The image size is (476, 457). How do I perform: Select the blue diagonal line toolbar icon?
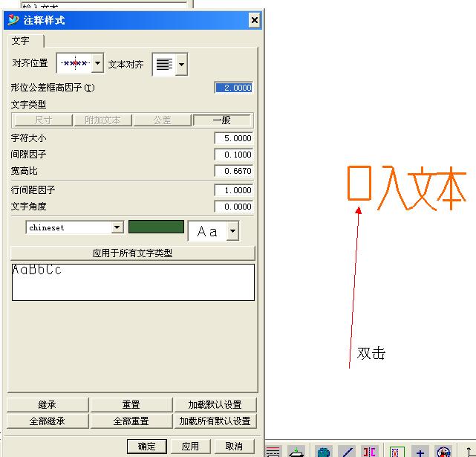point(347,452)
